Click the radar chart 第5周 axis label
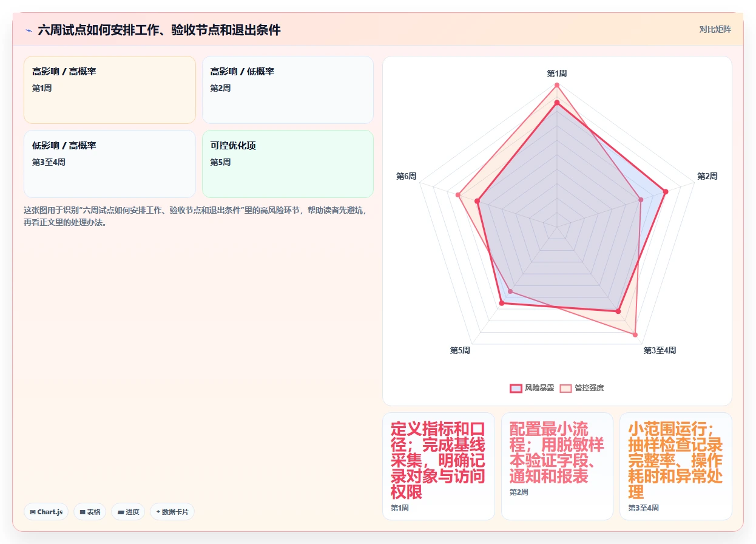The height and width of the screenshot is (544, 756). pos(460,350)
